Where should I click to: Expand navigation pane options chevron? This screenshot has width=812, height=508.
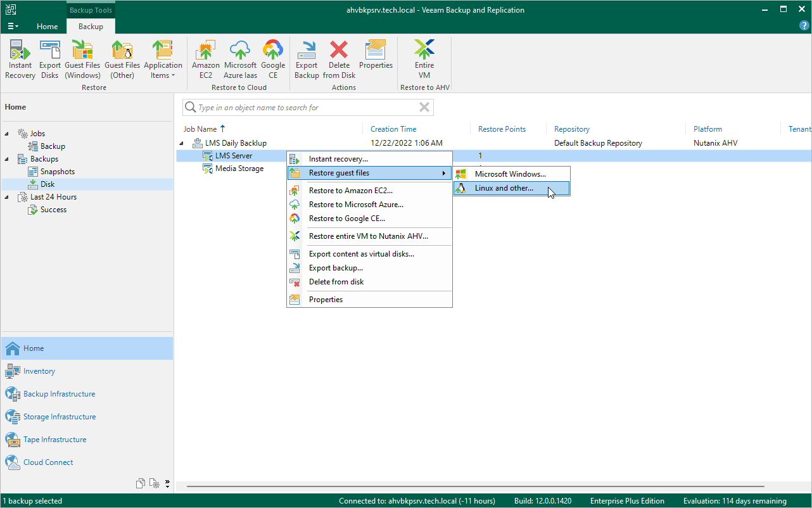pos(167,484)
